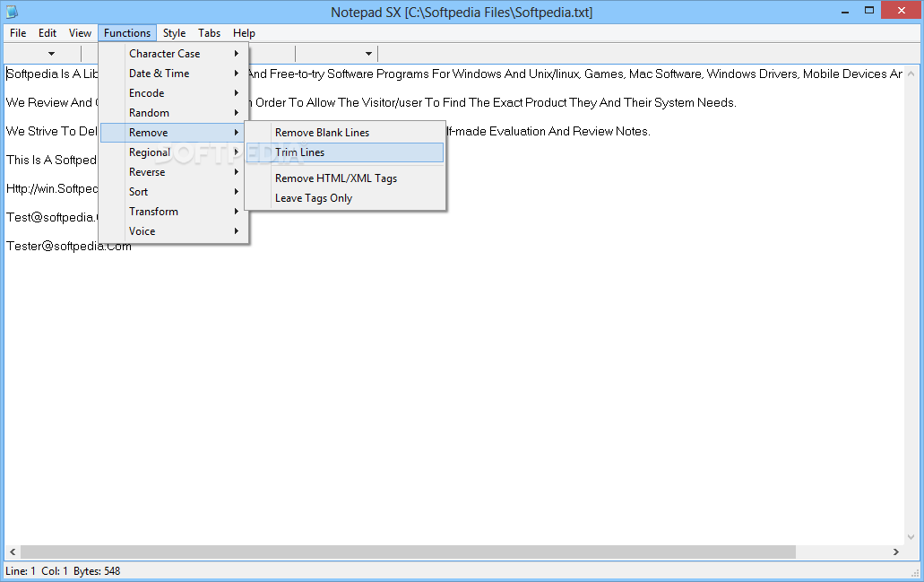The height and width of the screenshot is (582, 924).
Task: Click the line ending 'Their System Needs.'
Action: (371, 102)
